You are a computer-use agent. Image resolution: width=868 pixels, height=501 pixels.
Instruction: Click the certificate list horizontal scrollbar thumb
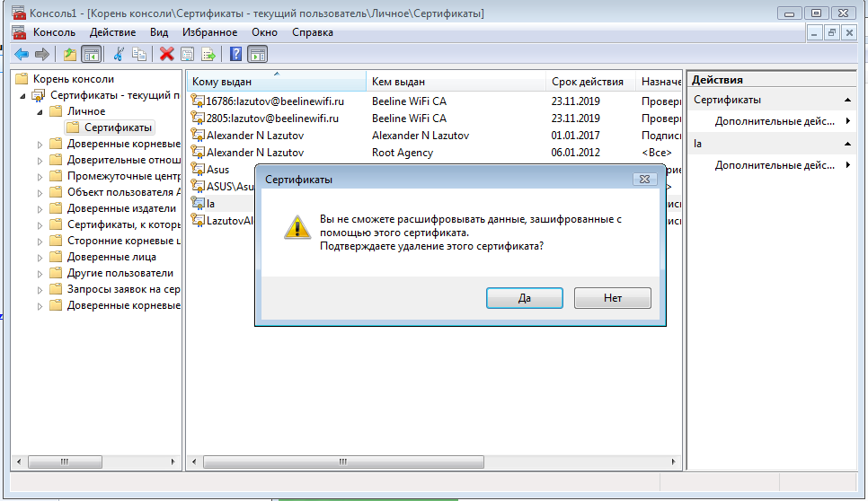click(x=343, y=461)
